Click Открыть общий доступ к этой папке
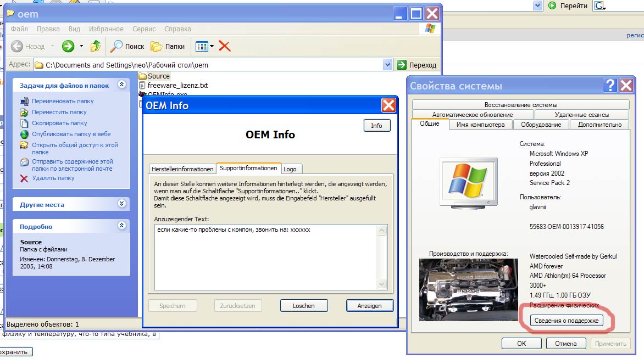Viewport: 644px width, 364px height. [x=75, y=149]
